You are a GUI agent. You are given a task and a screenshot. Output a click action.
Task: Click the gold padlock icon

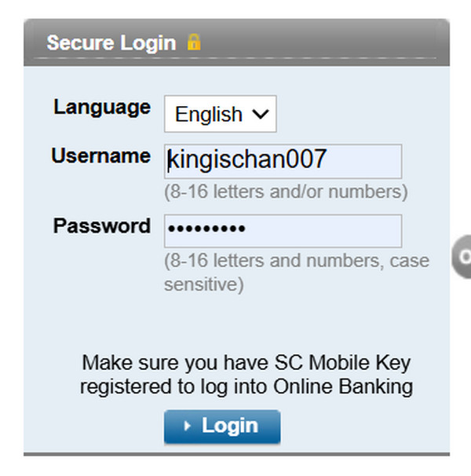(x=193, y=42)
